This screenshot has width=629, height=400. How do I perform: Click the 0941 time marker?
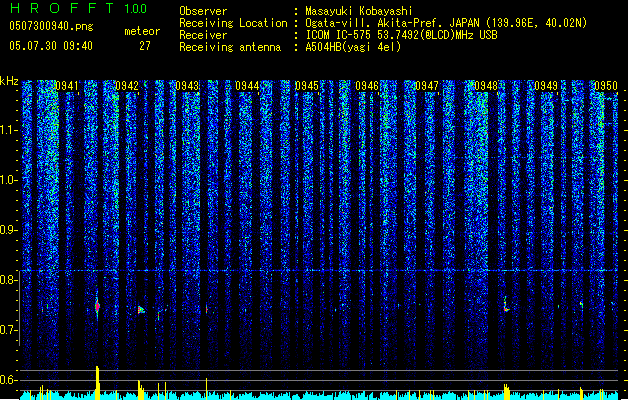67,86
